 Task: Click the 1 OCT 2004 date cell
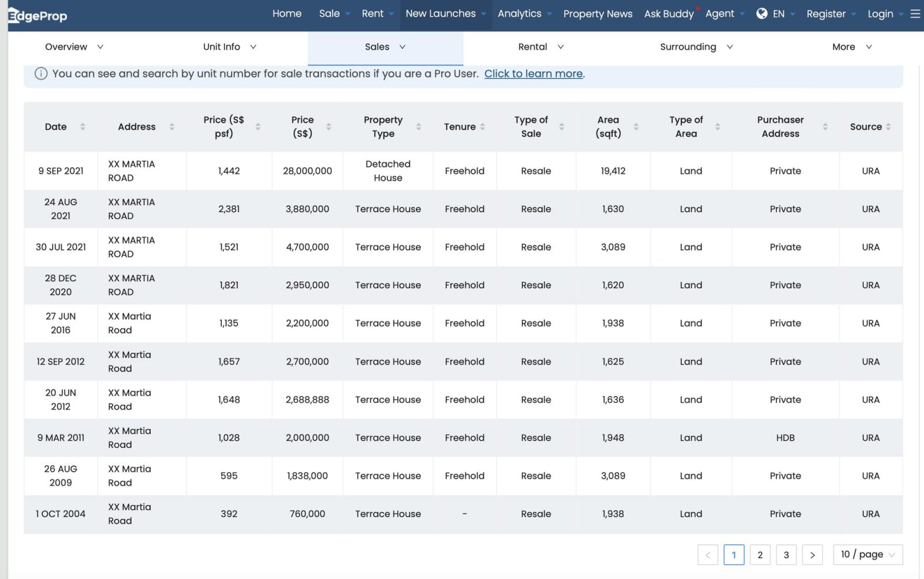click(61, 514)
